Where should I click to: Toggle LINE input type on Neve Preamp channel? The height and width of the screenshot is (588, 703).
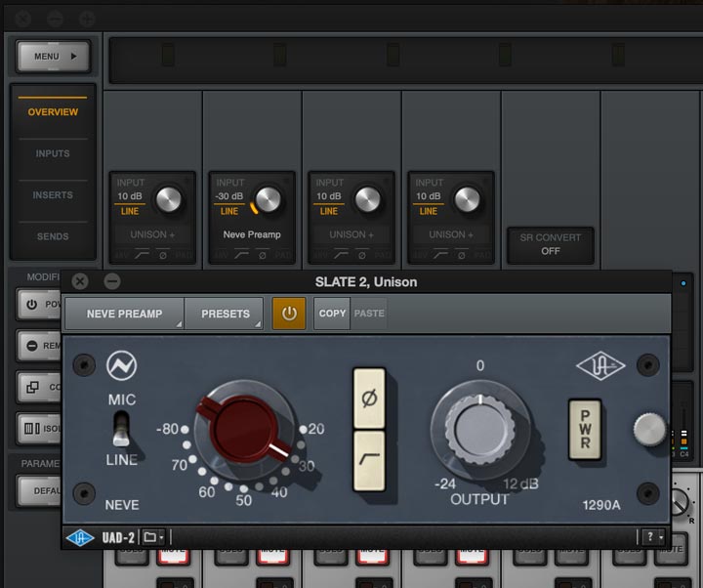pos(229,211)
